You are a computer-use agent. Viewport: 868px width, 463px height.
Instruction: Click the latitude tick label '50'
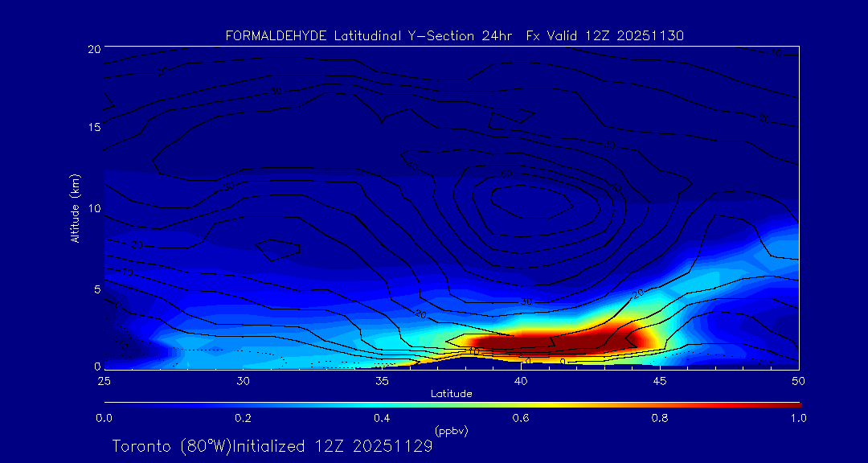click(x=799, y=381)
